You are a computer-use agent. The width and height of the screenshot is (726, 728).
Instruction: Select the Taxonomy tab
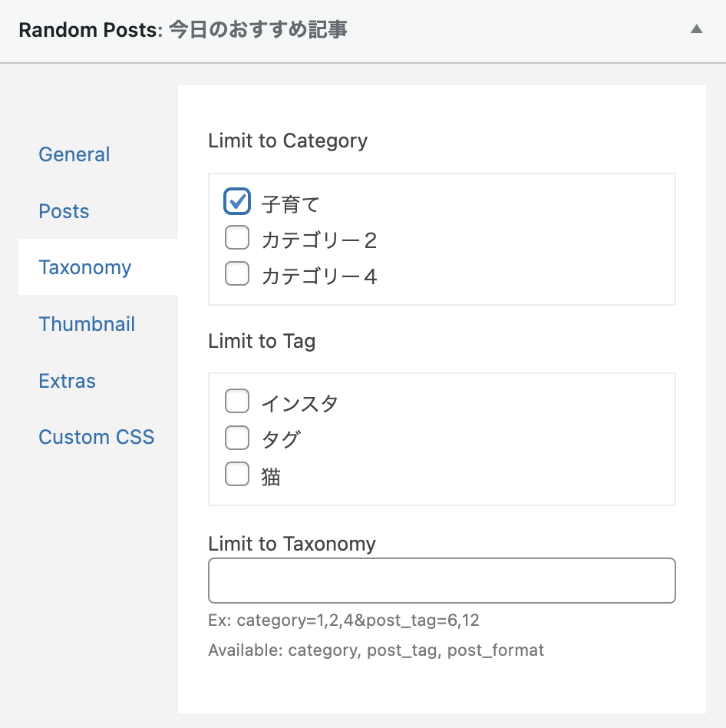[x=84, y=267]
